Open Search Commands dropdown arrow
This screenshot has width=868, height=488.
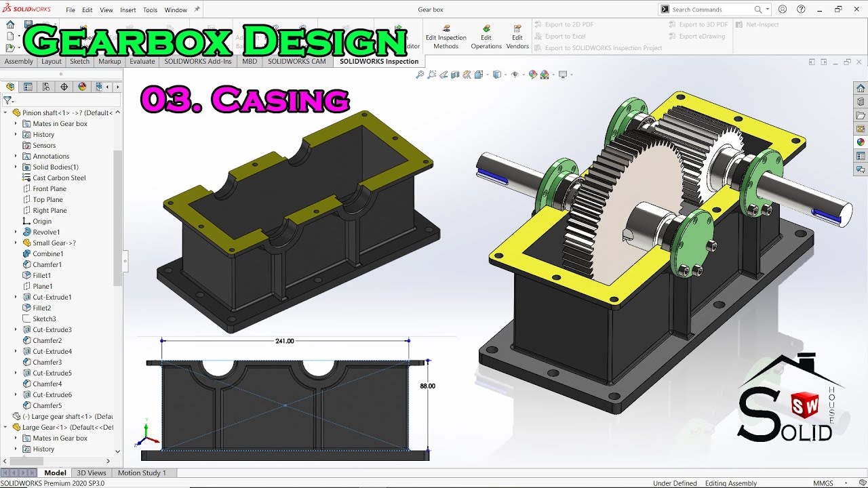point(768,9)
